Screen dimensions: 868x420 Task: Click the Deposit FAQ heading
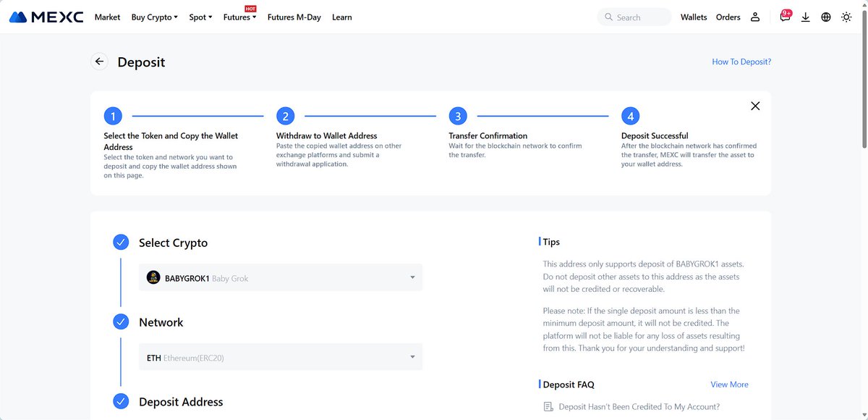pyautogui.click(x=569, y=385)
